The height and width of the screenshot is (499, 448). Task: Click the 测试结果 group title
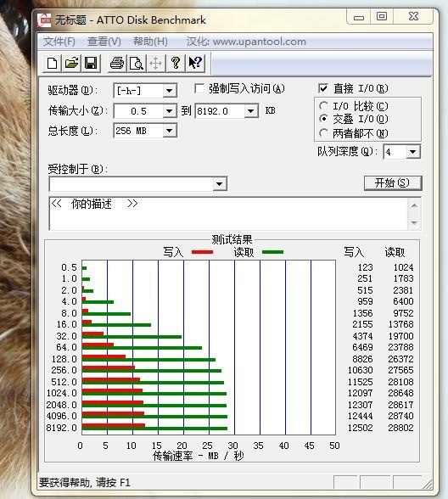232,239
